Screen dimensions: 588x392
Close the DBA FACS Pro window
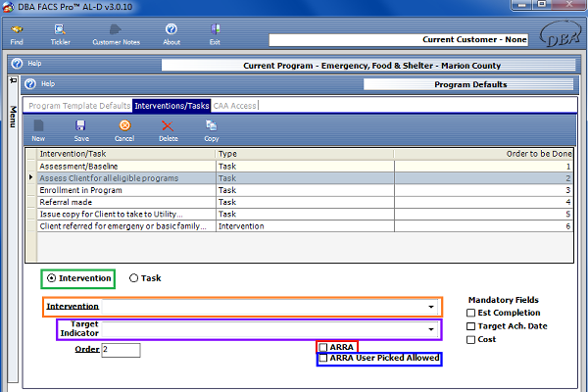[568, 5]
